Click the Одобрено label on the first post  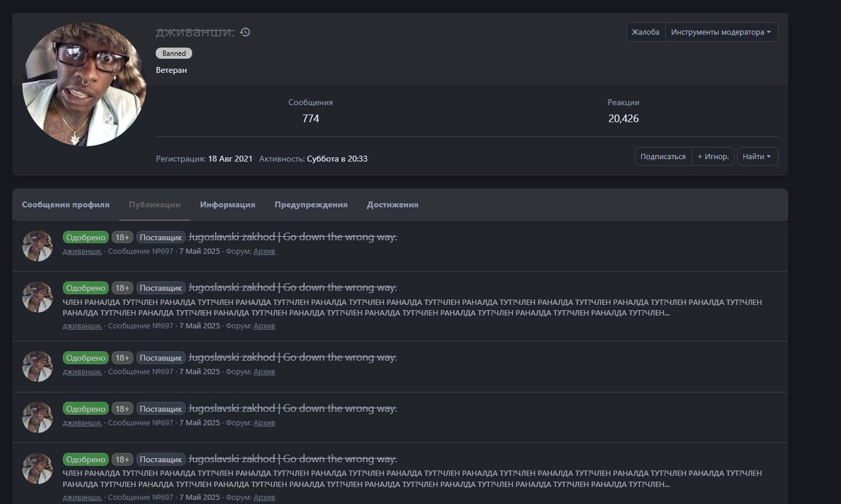coord(86,238)
